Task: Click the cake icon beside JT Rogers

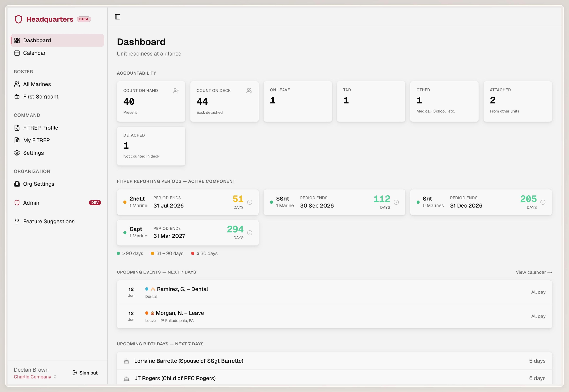Action: point(127,378)
